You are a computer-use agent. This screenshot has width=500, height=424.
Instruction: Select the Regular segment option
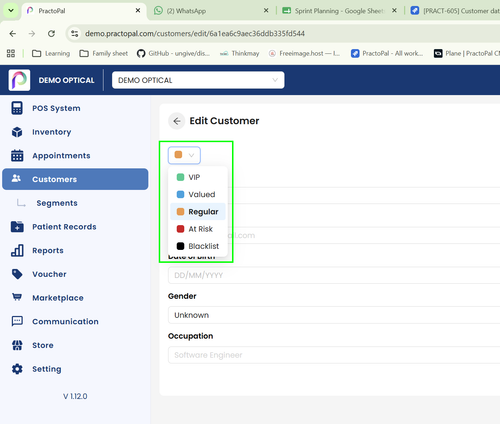pos(198,212)
